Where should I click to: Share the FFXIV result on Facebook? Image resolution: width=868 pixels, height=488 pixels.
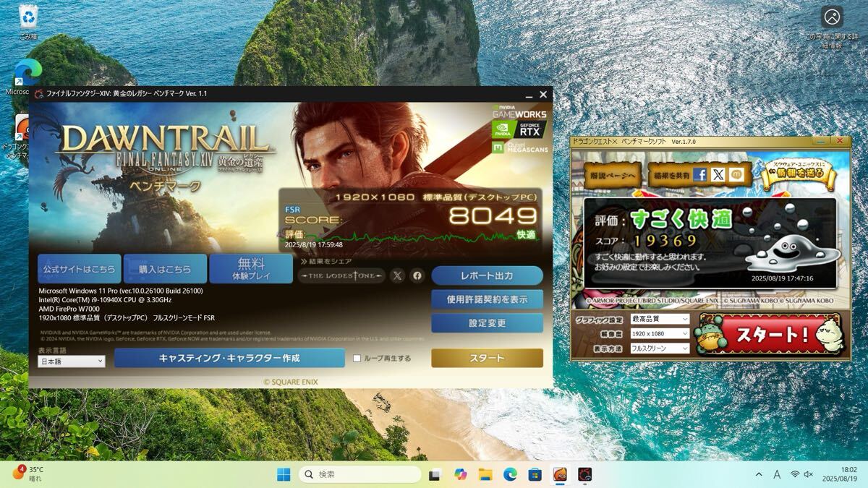pos(417,275)
